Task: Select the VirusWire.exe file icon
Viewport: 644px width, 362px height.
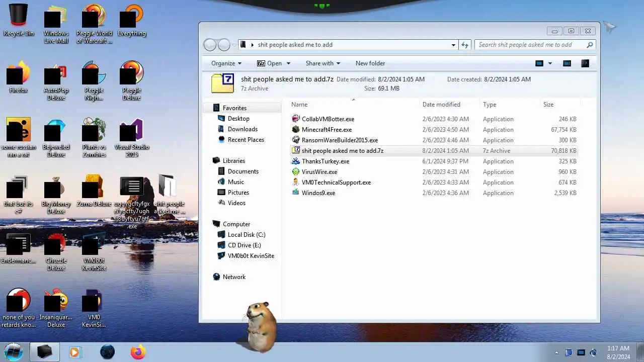Action: click(296, 172)
